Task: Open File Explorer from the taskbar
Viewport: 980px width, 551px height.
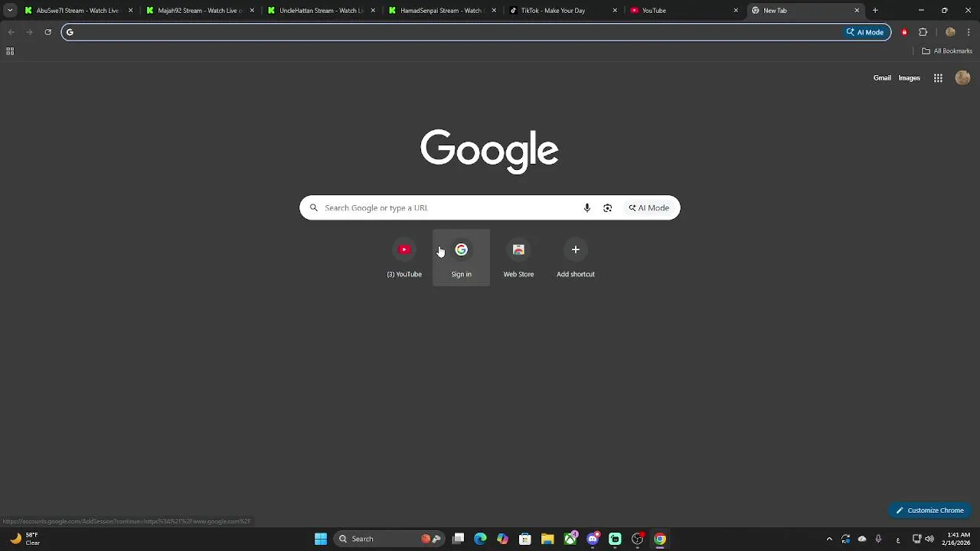Action: [547, 539]
